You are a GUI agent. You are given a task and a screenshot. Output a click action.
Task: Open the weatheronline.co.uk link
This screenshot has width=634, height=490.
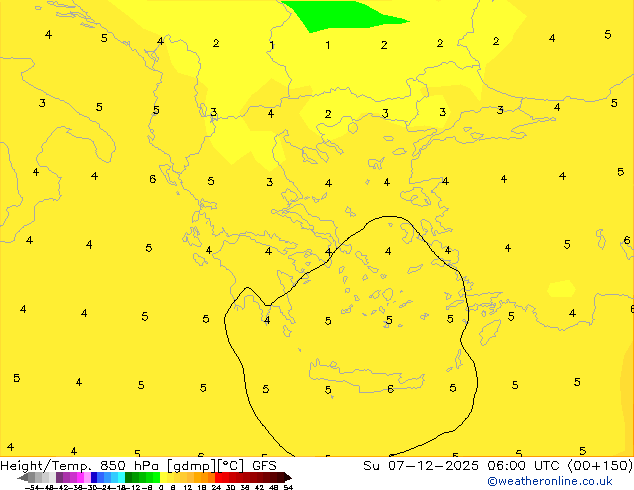point(550,481)
